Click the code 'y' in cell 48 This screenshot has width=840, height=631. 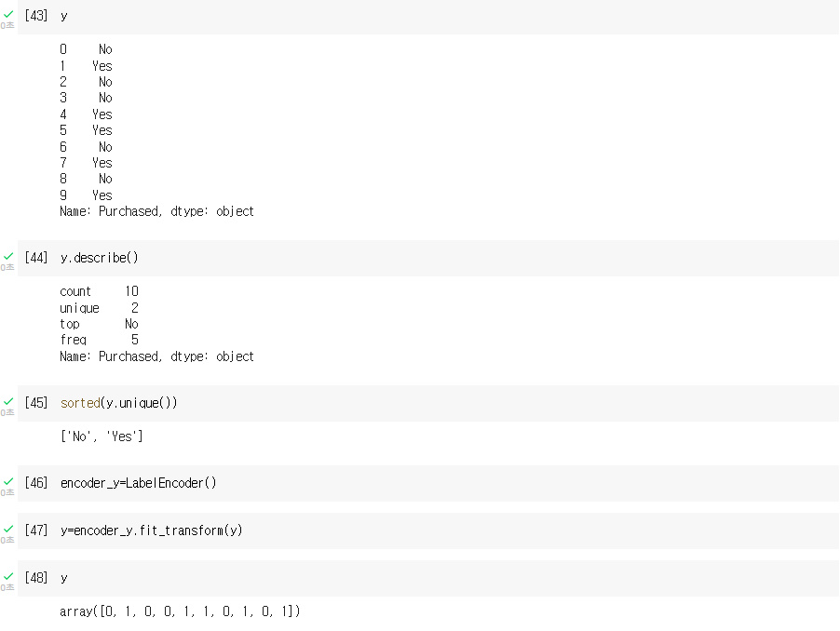tap(63, 579)
